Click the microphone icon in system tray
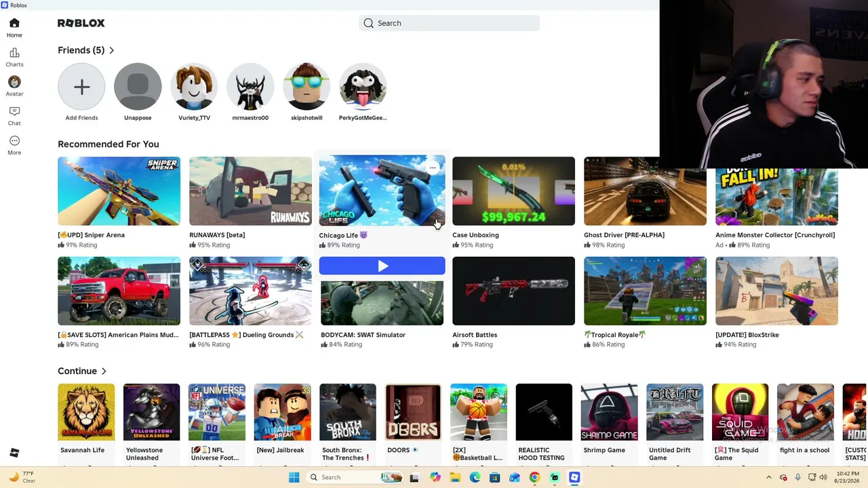Viewport: 868px width, 488px height. point(797,477)
